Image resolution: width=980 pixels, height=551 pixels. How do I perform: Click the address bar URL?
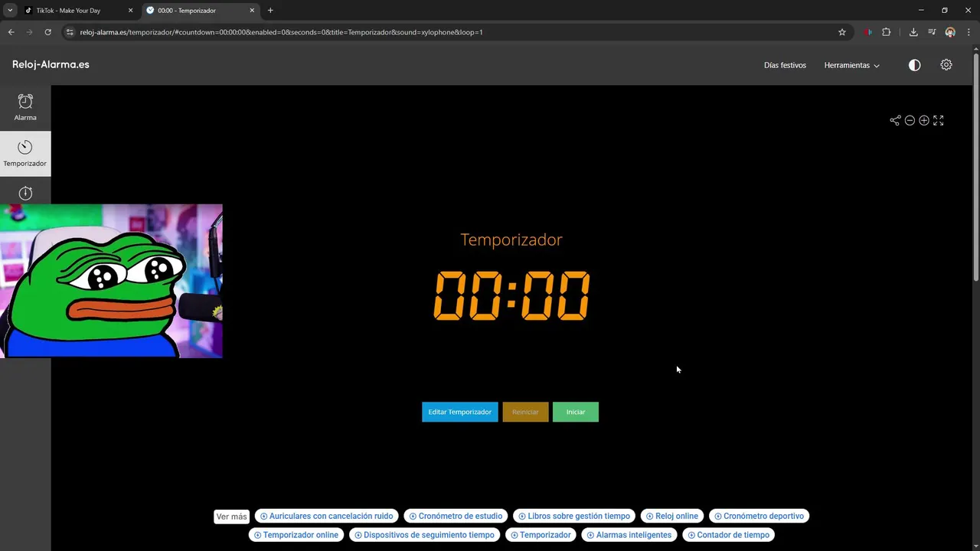(281, 32)
